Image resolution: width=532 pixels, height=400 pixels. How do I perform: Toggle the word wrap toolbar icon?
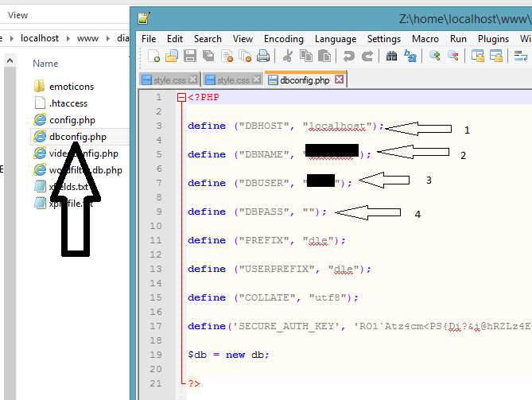point(520,56)
